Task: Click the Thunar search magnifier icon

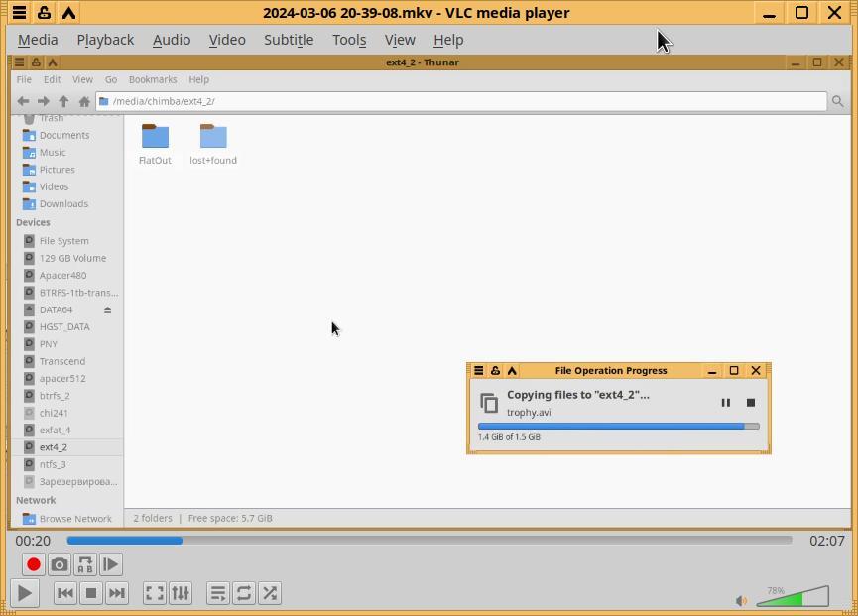Action: 837,101
